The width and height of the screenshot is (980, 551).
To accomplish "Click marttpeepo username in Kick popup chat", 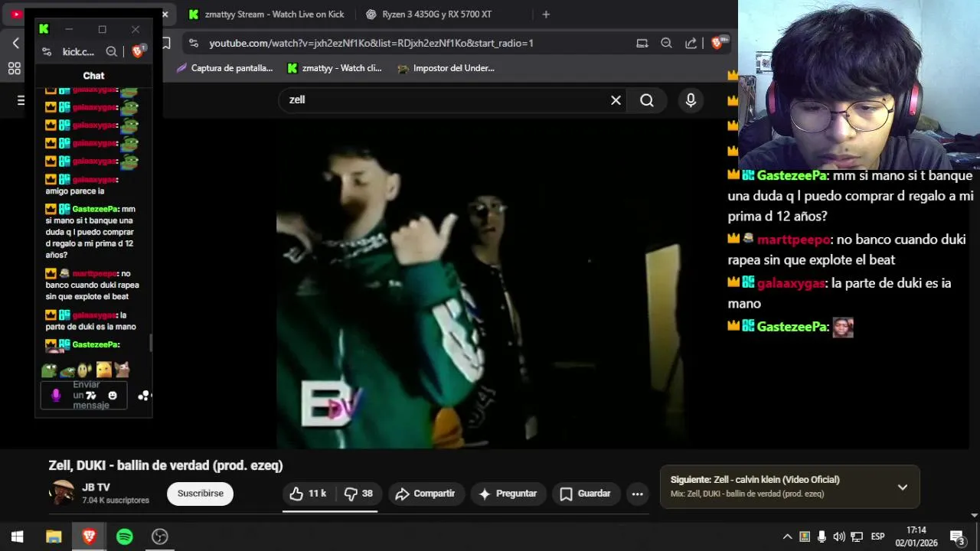I will [95, 273].
